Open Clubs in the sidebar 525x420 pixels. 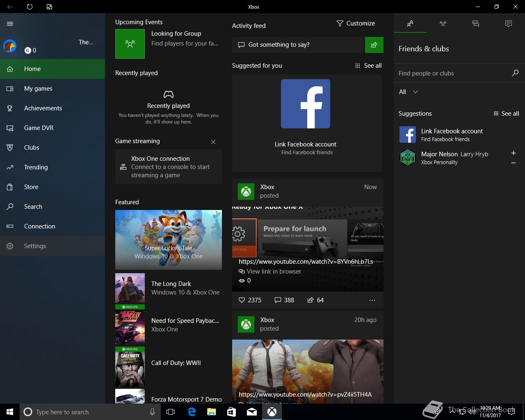52,148
